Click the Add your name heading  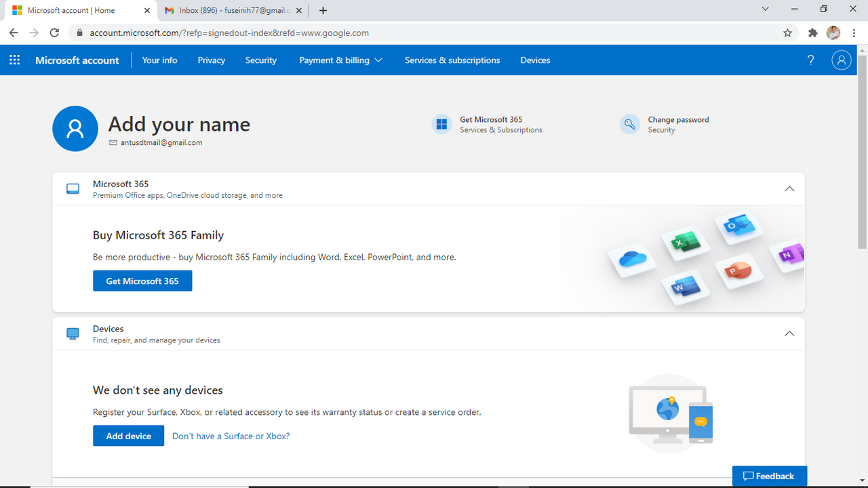(179, 125)
